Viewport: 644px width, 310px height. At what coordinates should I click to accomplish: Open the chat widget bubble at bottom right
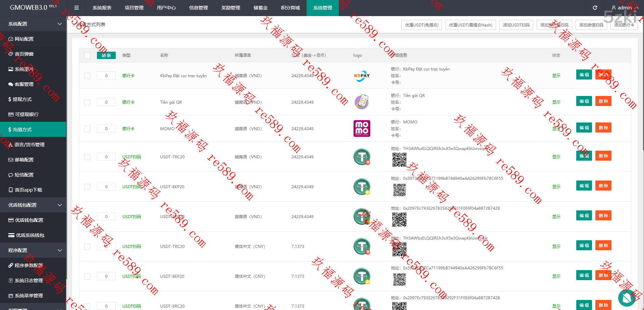[x=627, y=298]
